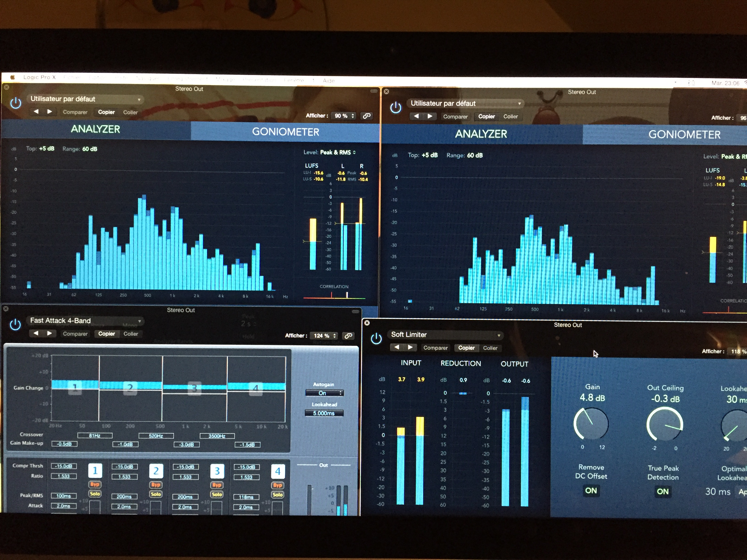Click Coller in Soft Limiter window
Screen dimensions: 747x560
coord(490,348)
